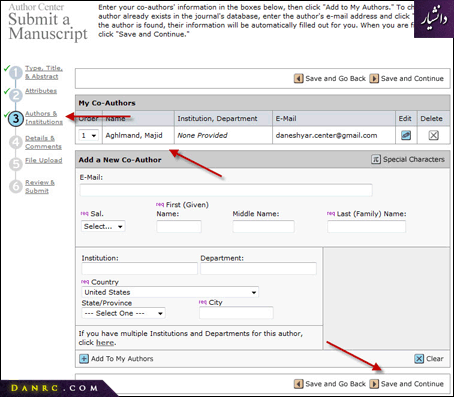Click the First (Given) Name field
Image resolution: width=454 pixels, height=397 pixels.
click(x=179, y=226)
